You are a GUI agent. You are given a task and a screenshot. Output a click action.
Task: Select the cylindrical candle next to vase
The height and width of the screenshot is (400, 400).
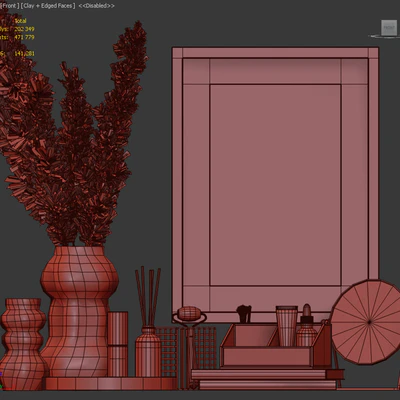(x=118, y=344)
